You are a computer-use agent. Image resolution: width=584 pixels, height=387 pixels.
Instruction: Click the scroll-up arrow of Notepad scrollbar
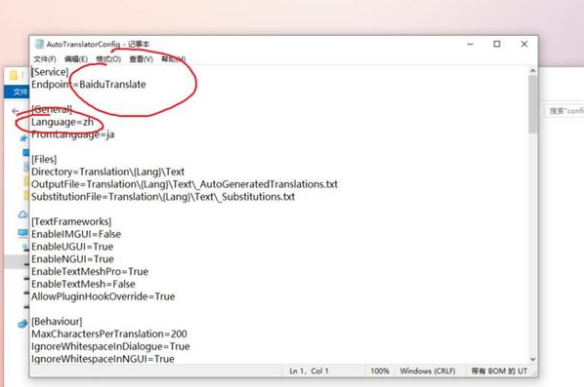pos(533,71)
